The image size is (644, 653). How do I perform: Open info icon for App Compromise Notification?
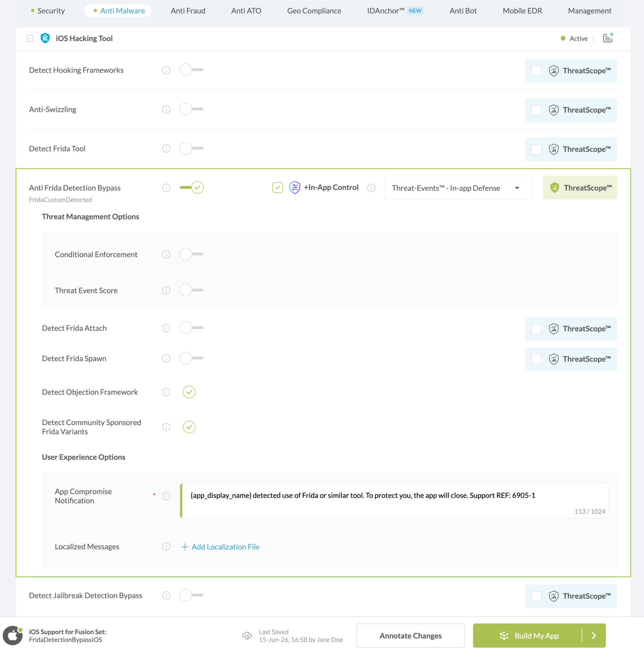coord(166,496)
